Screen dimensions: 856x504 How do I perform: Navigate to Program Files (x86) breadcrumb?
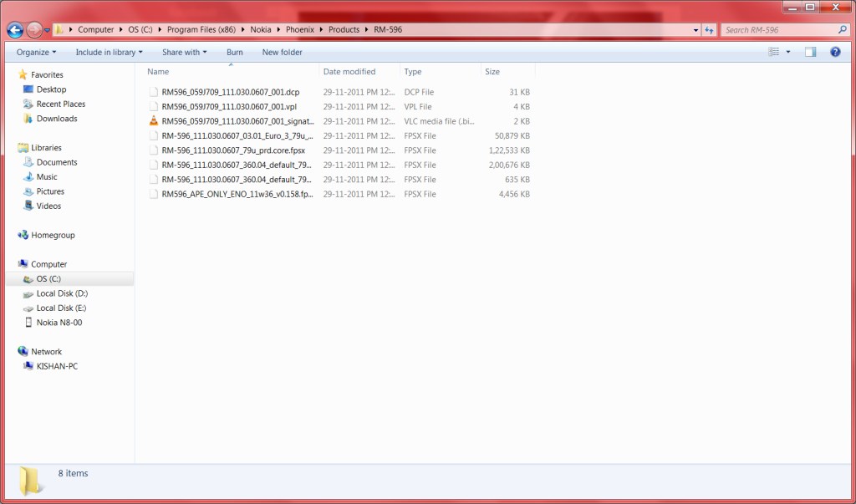201,29
